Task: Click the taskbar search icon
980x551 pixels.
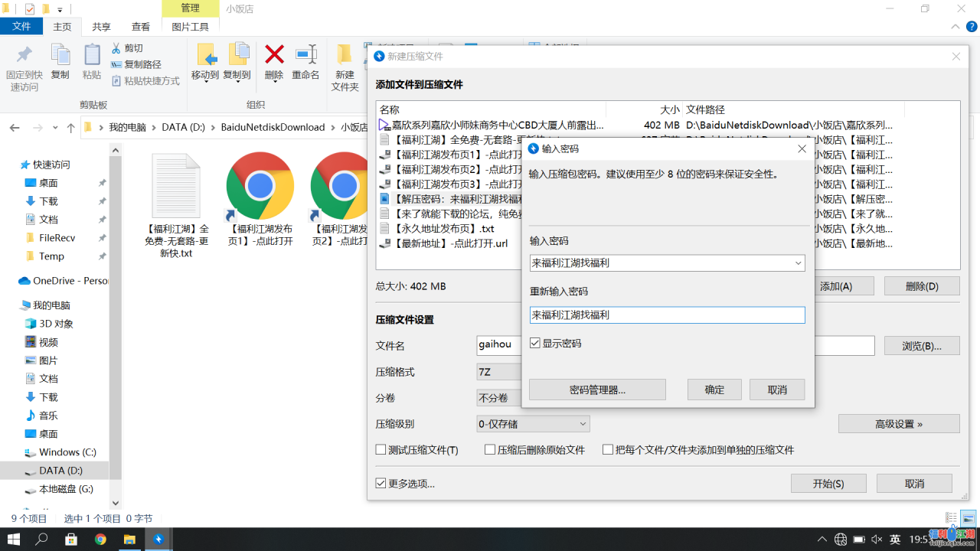Action: coord(42,540)
